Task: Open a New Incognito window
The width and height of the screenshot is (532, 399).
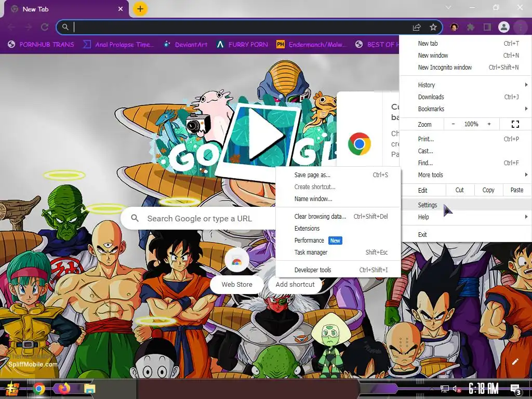Action: pyautogui.click(x=465, y=67)
